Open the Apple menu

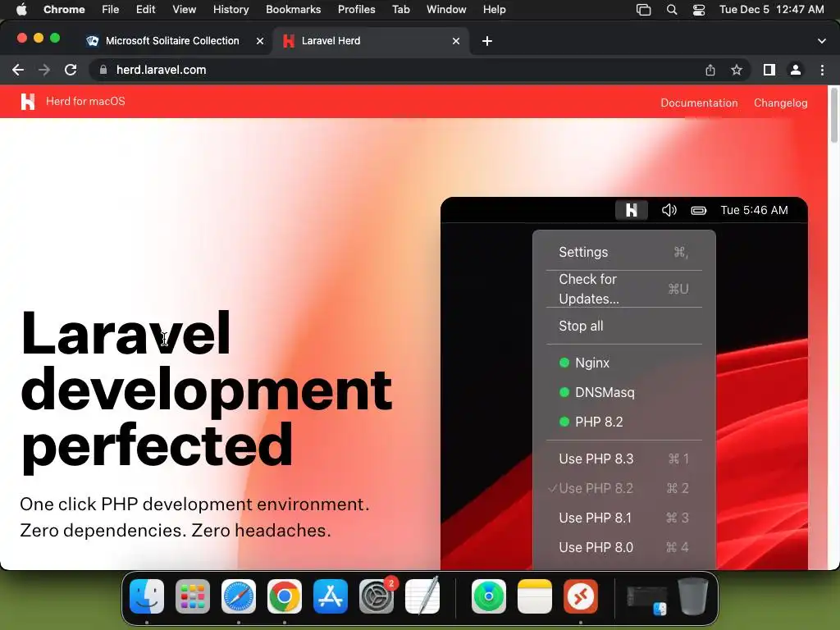pos(21,9)
